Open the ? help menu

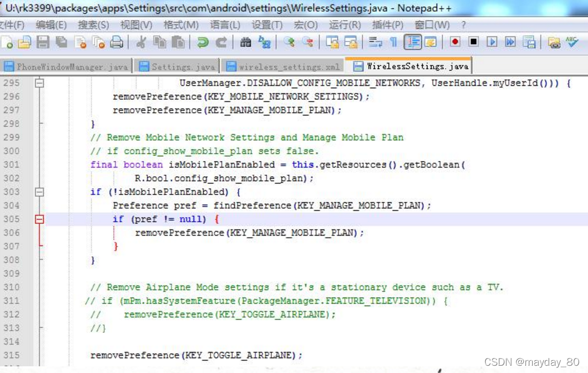pos(464,25)
